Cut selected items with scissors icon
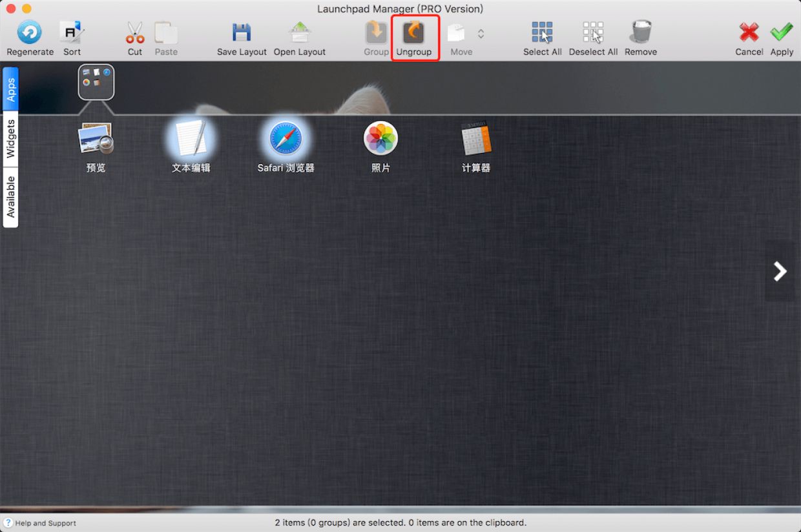This screenshot has width=801, height=532. 135,32
